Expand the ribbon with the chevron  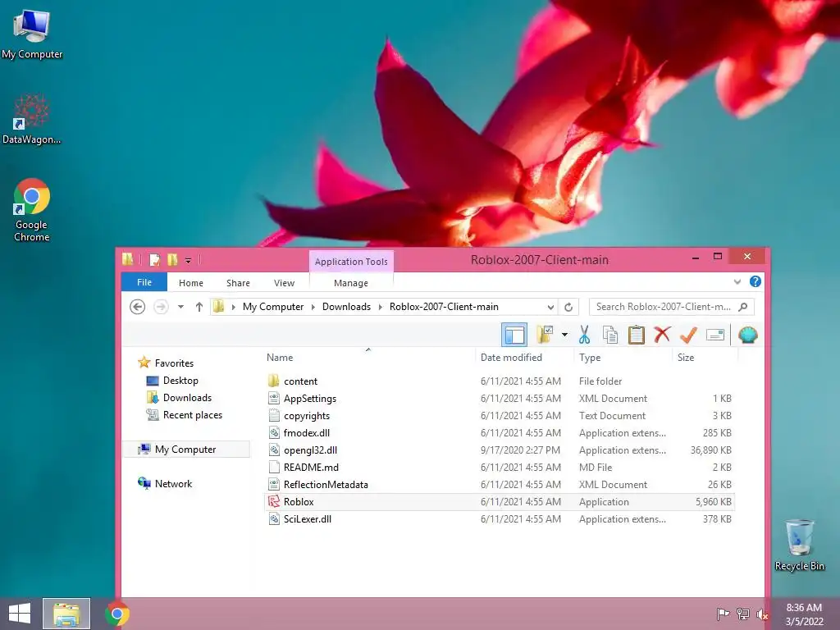point(737,282)
